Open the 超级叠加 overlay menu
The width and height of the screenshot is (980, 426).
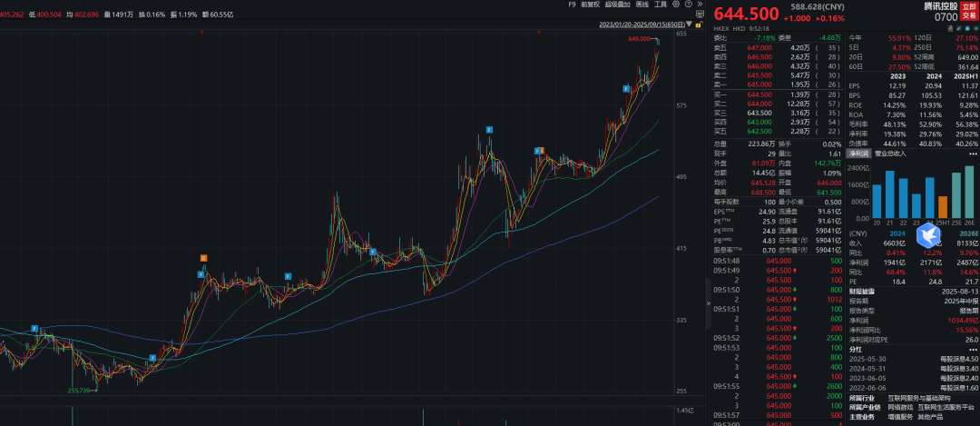click(618, 4)
